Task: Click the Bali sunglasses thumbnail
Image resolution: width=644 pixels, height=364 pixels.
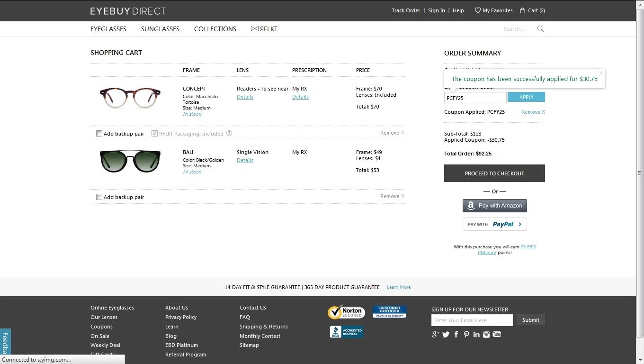Action: 130,161
